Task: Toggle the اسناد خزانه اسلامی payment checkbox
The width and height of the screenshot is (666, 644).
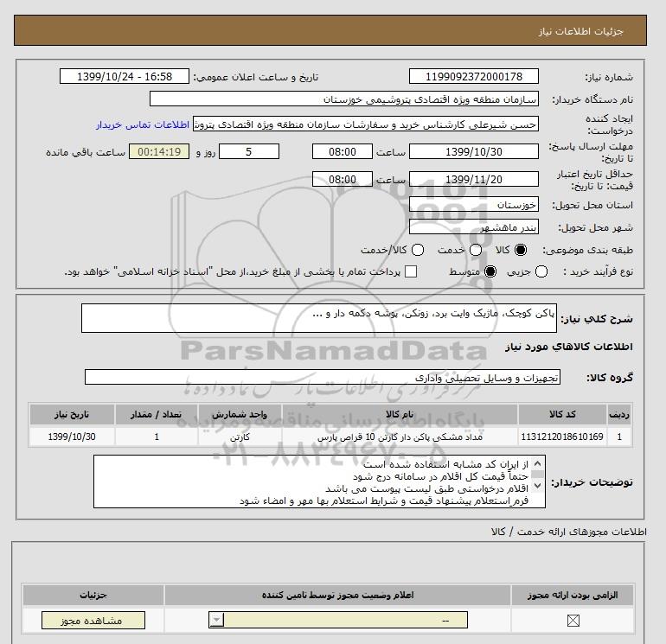Action: (411, 271)
